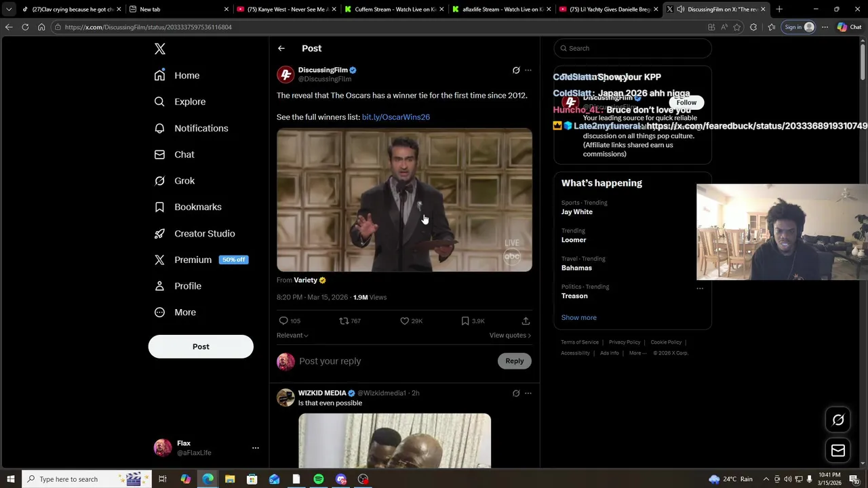Viewport: 868px width, 488px height.
Task: Show hidden system tray icons
Action: [766, 479]
